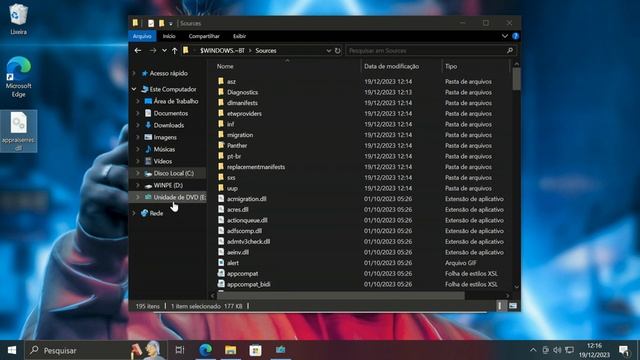Open Properties from quick access toolbar
This screenshot has width=640, height=360.
(x=151, y=23)
